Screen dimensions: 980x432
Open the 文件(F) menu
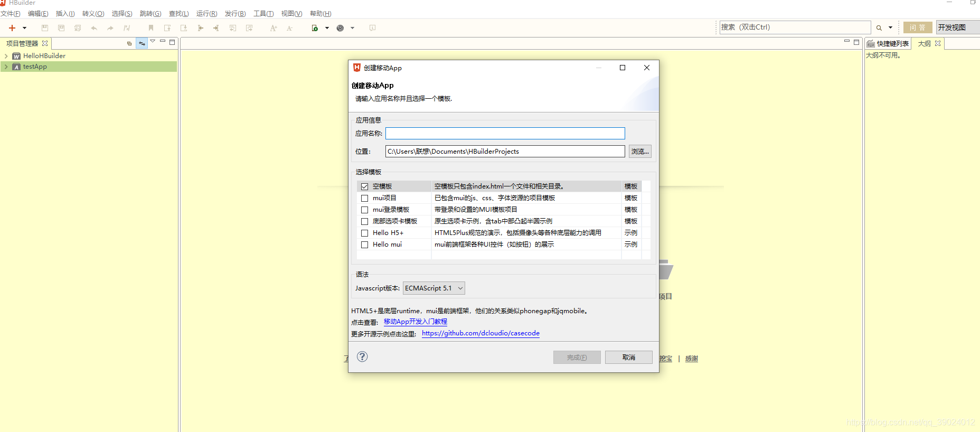tap(11, 14)
